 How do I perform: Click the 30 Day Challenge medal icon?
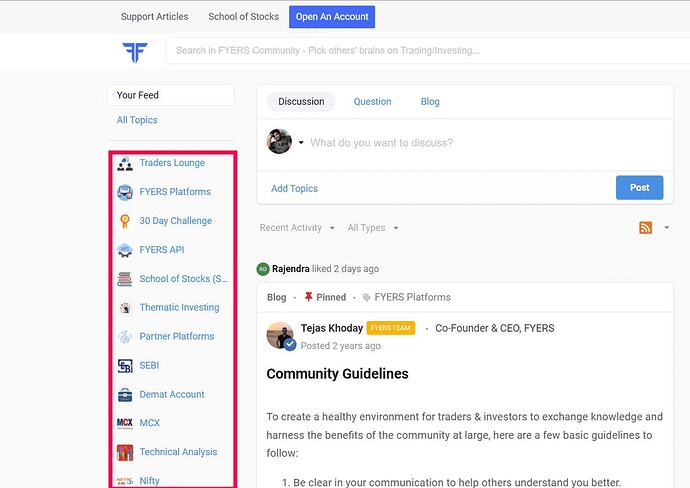coord(125,221)
